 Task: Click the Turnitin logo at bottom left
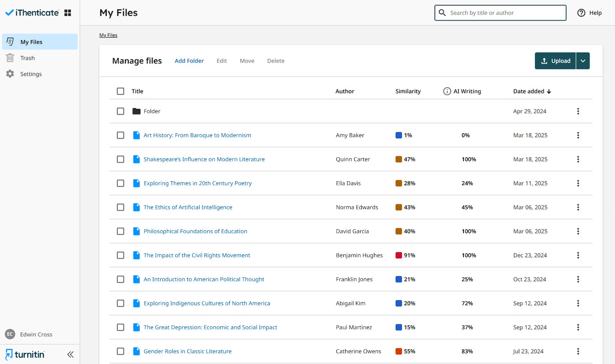click(x=24, y=354)
